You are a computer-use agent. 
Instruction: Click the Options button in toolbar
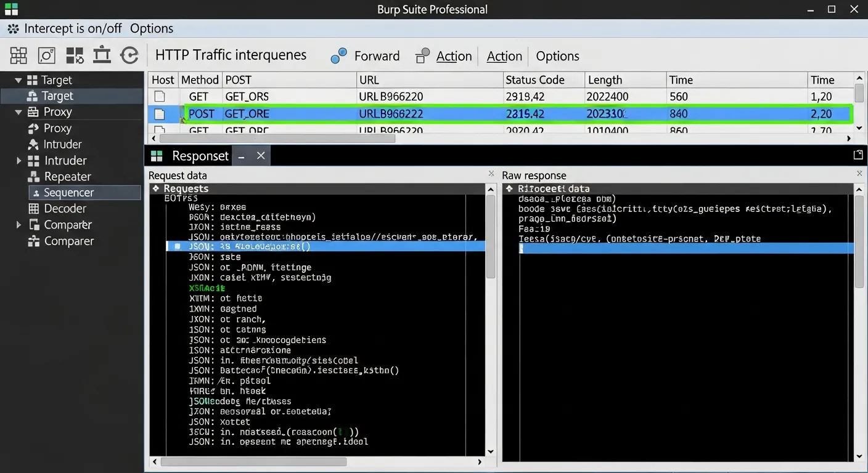pos(557,56)
